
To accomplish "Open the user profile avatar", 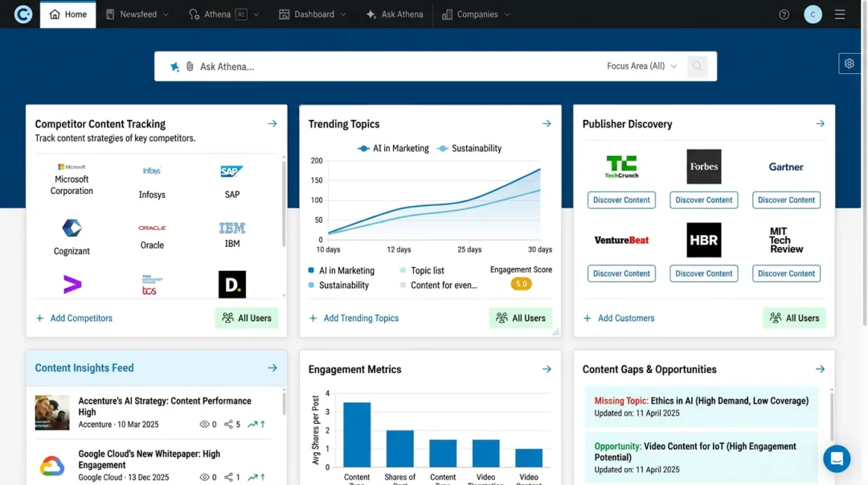I will tap(813, 14).
